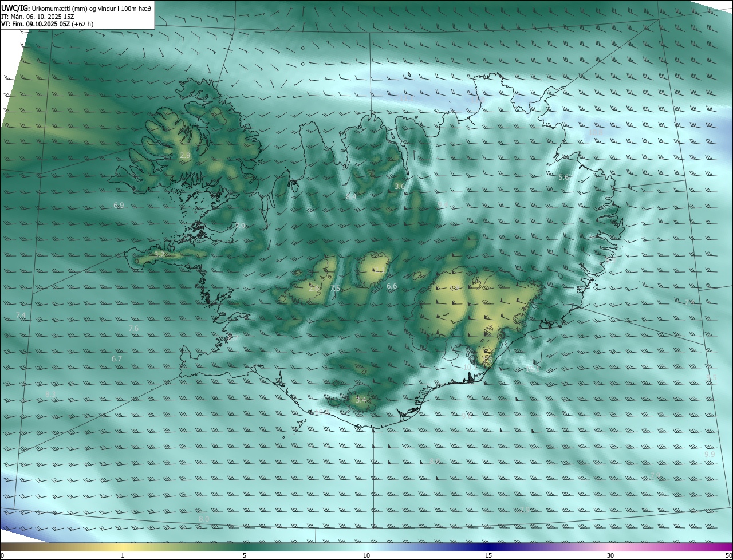Click the 1 tick label on colour scale
This screenshot has height=560, width=733.
point(123,555)
